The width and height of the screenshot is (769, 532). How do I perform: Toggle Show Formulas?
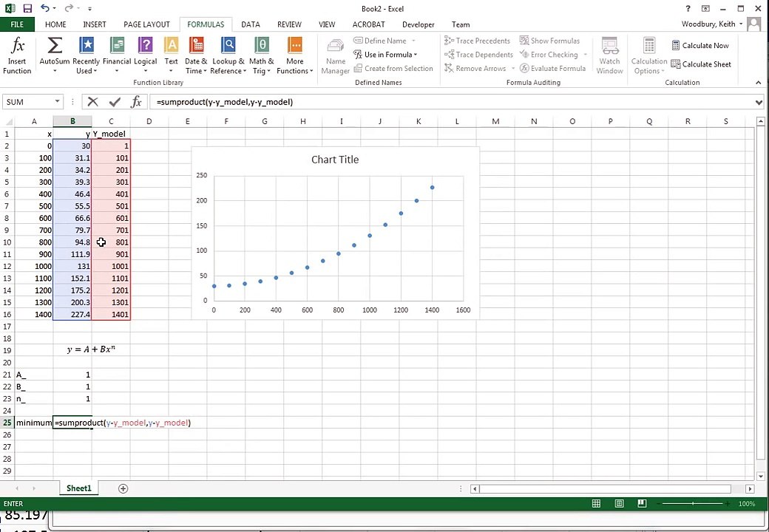click(x=550, y=41)
